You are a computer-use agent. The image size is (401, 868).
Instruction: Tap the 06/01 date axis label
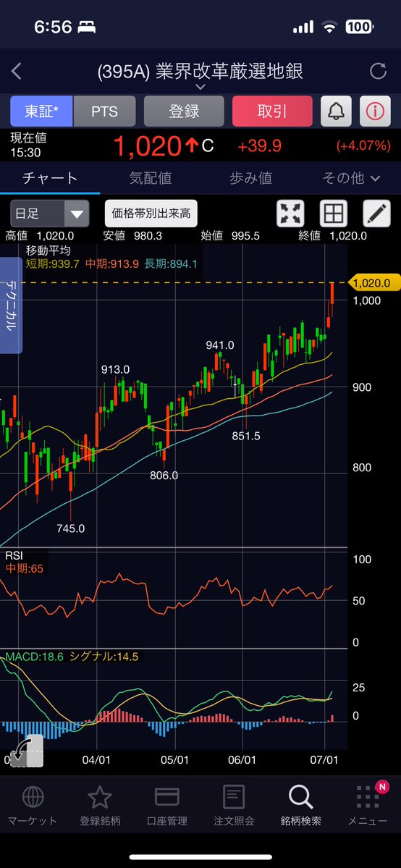point(242,760)
